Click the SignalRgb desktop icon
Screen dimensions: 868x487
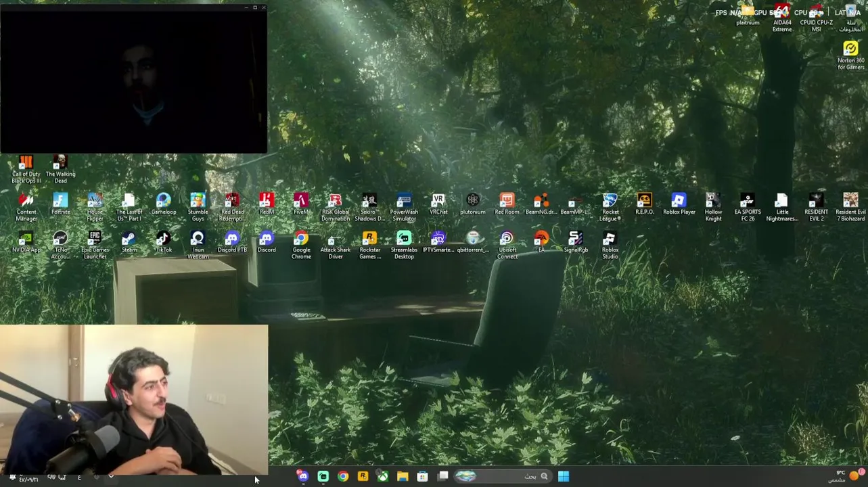coord(576,242)
